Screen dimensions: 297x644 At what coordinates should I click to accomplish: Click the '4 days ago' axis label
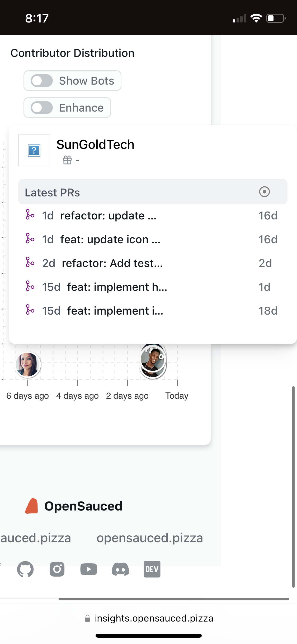(77, 396)
